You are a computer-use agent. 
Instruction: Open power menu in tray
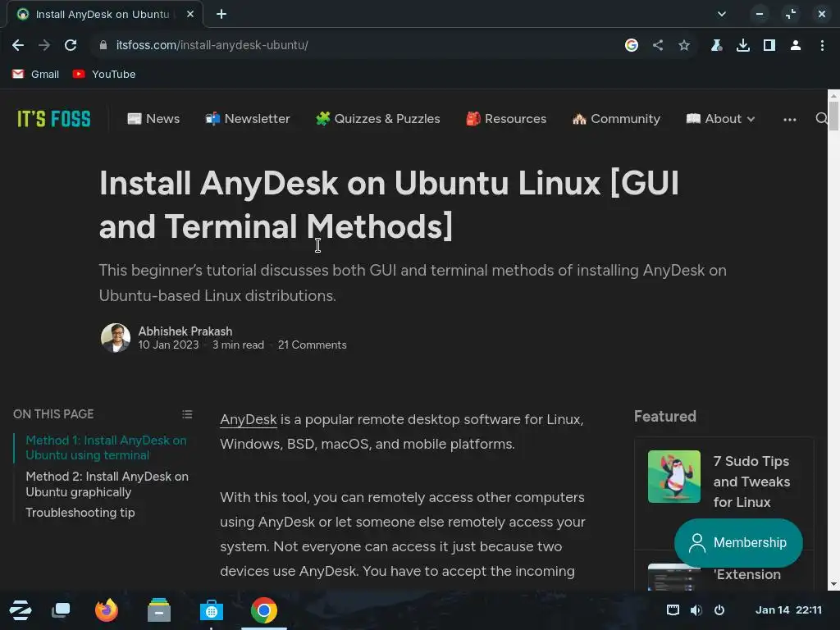tap(719, 610)
